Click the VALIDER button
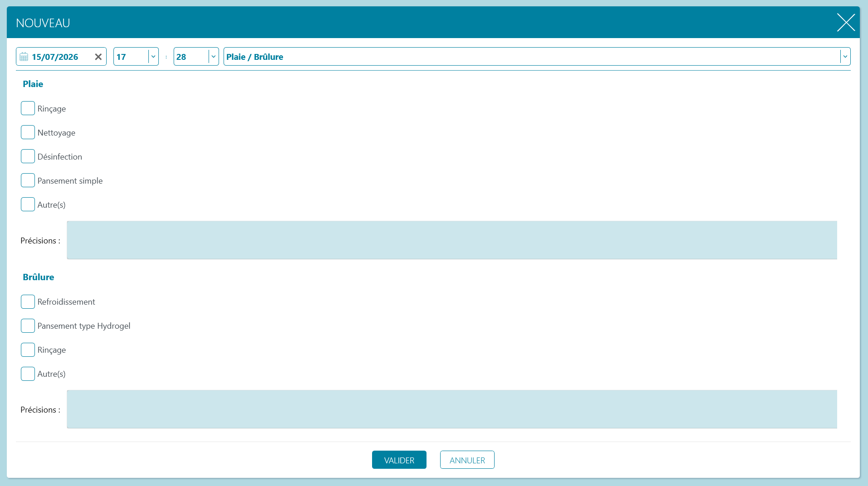Image resolution: width=868 pixels, height=486 pixels. pyautogui.click(x=399, y=460)
